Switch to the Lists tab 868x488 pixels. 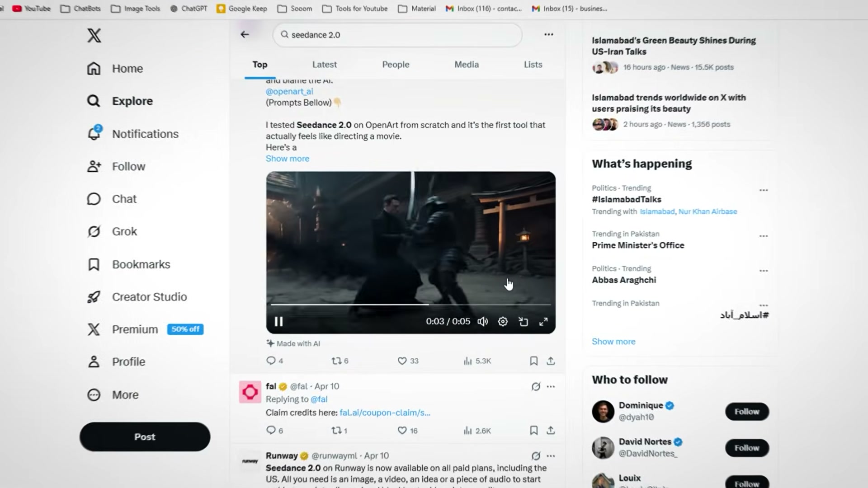[533, 65]
